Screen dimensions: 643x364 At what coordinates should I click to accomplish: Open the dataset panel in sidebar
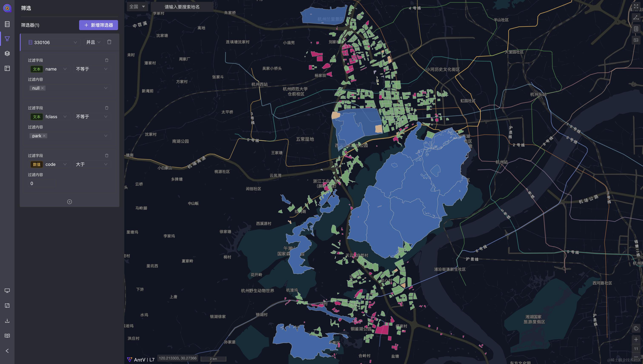click(7, 24)
